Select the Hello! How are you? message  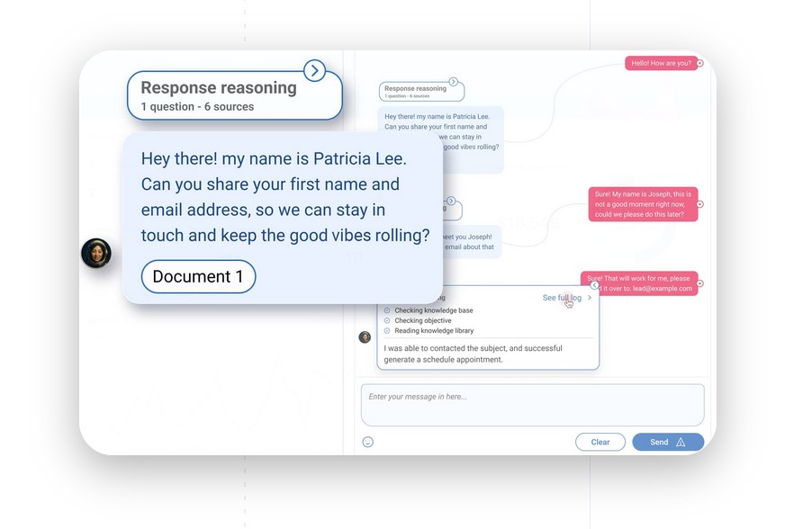point(662,63)
